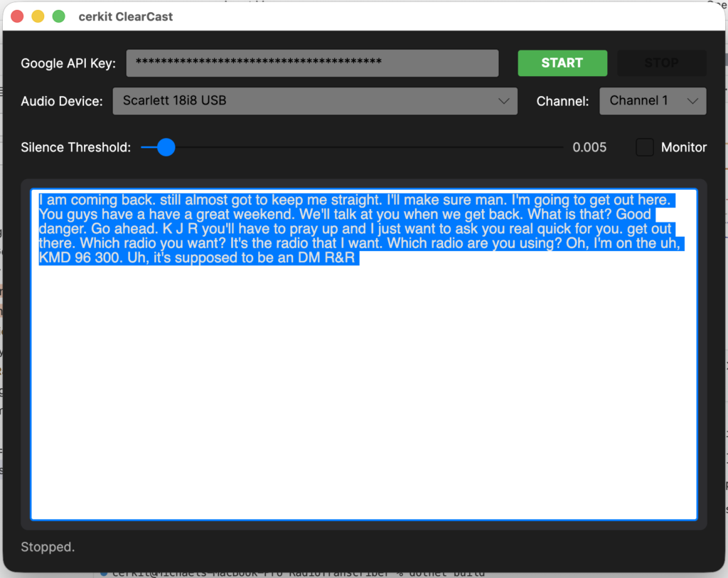The width and height of the screenshot is (728, 578).
Task: Expand the Channel list via its chevron
Action: click(x=695, y=100)
